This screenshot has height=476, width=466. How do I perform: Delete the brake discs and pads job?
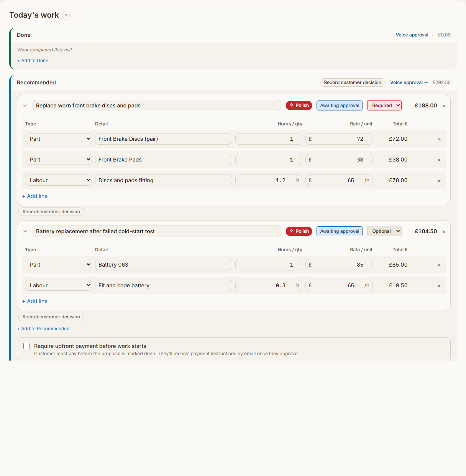pyautogui.click(x=444, y=106)
